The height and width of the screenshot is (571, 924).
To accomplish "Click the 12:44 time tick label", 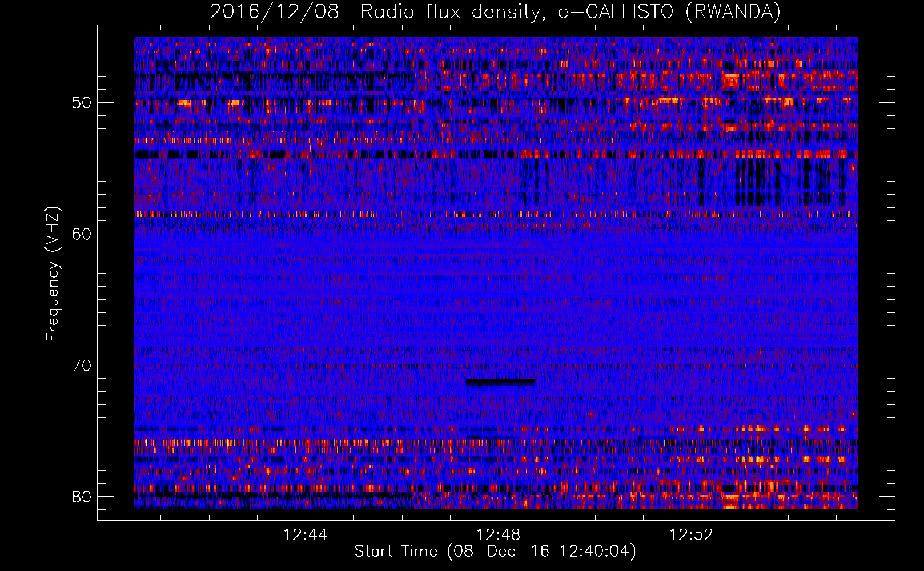I will pyautogui.click(x=305, y=534).
